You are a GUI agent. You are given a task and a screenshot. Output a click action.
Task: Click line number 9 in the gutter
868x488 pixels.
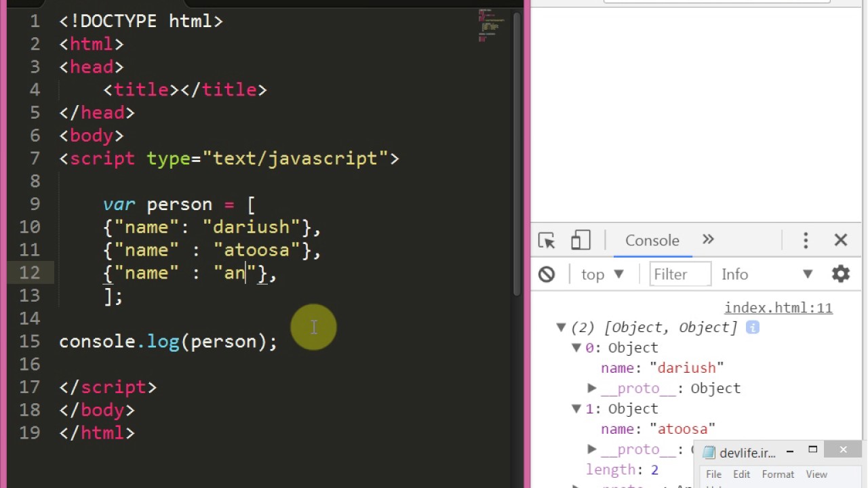(35, 205)
